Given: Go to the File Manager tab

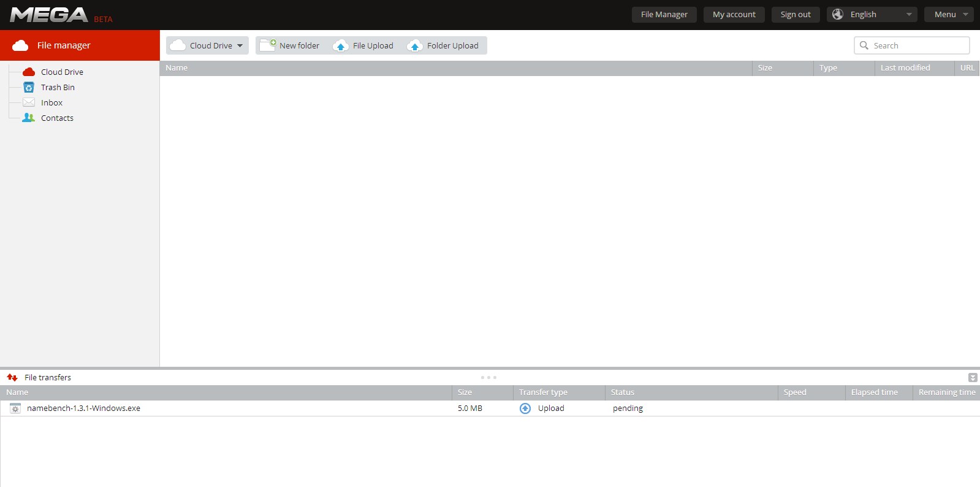Looking at the screenshot, I should point(664,14).
